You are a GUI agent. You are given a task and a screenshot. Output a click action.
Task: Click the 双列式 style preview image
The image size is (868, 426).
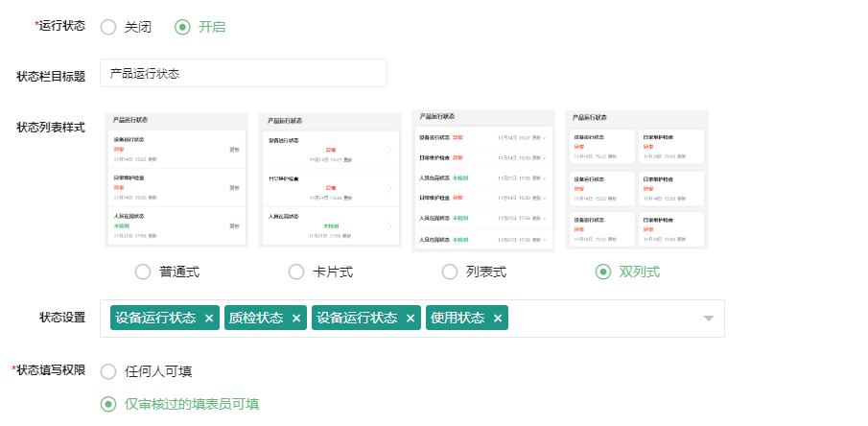click(637, 180)
